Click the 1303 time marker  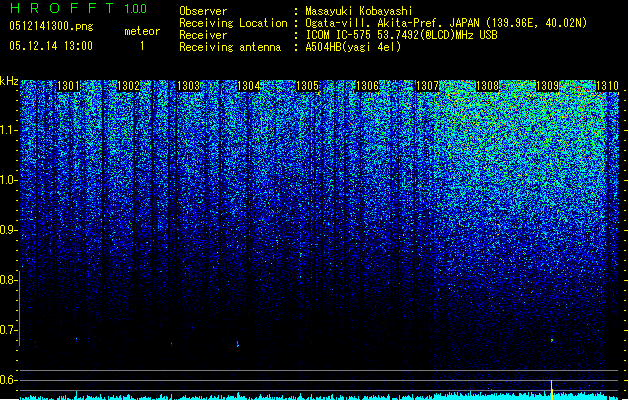[x=188, y=86]
